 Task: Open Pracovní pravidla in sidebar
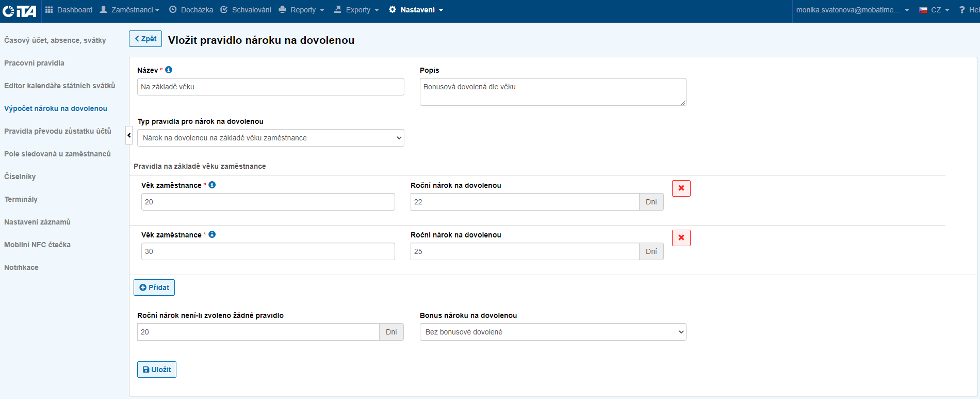coord(35,63)
